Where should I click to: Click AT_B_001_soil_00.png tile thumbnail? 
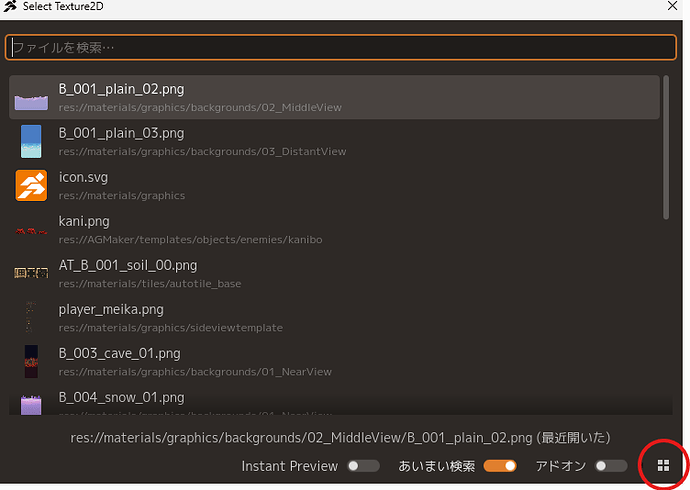pos(31,273)
